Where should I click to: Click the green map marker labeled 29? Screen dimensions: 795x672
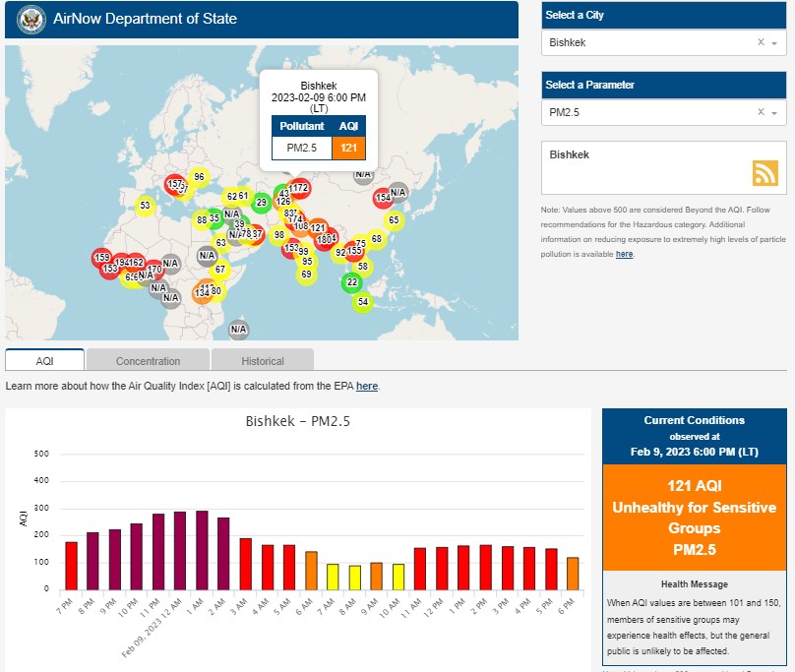(261, 204)
